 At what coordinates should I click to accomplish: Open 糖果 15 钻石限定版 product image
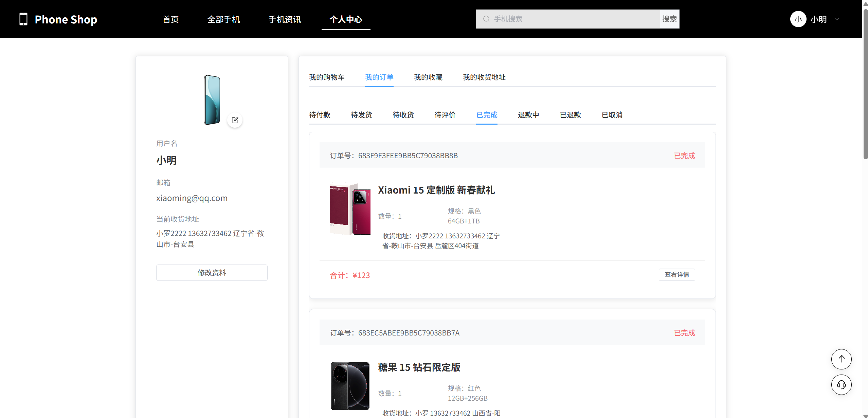350,386
